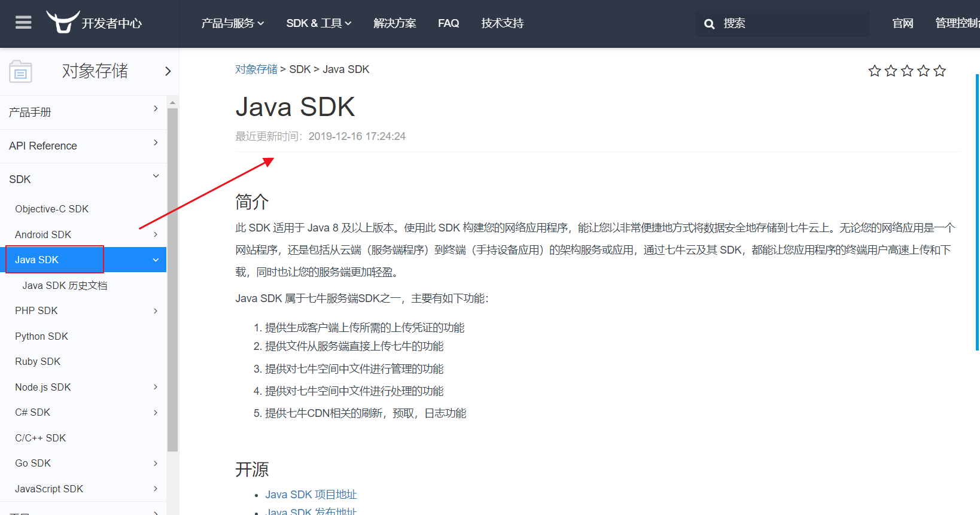Collapse the Java SDK submenu chevron
The width and height of the screenshot is (980, 515).
point(156,260)
